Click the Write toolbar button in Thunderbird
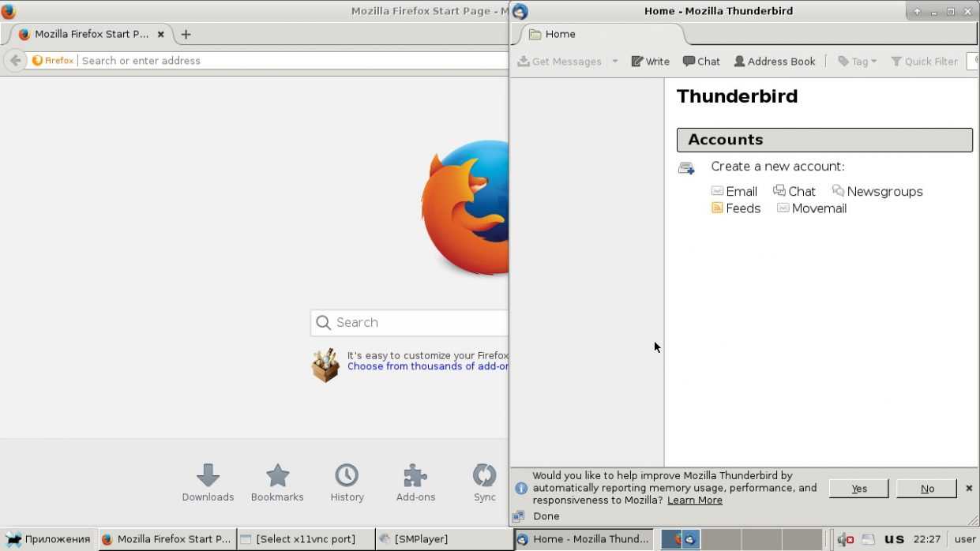The image size is (980, 551). click(650, 62)
